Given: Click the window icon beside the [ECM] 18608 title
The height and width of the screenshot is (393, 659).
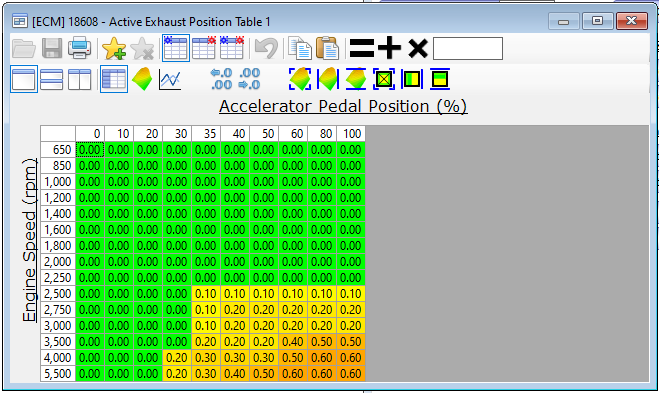Looking at the screenshot, I should point(20,21).
